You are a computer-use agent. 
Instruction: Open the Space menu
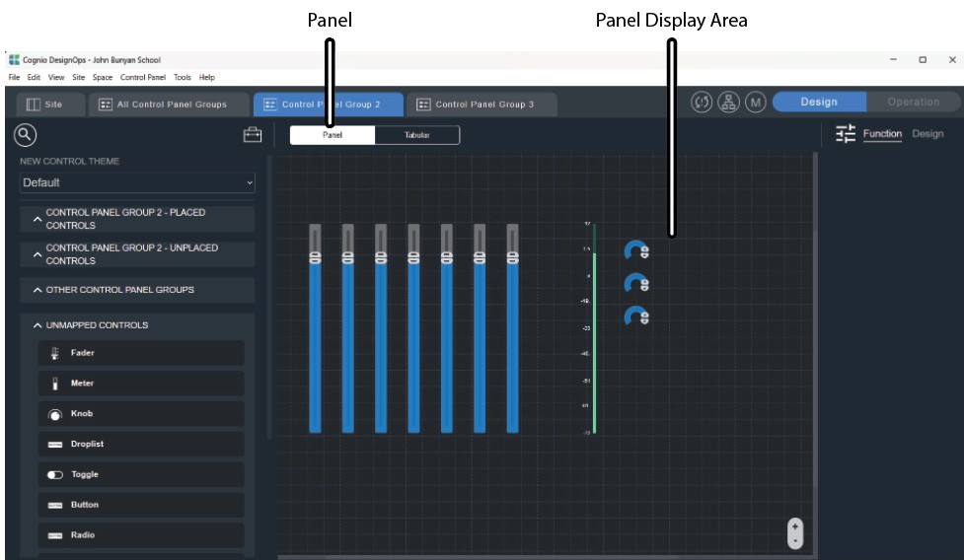point(103,77)
